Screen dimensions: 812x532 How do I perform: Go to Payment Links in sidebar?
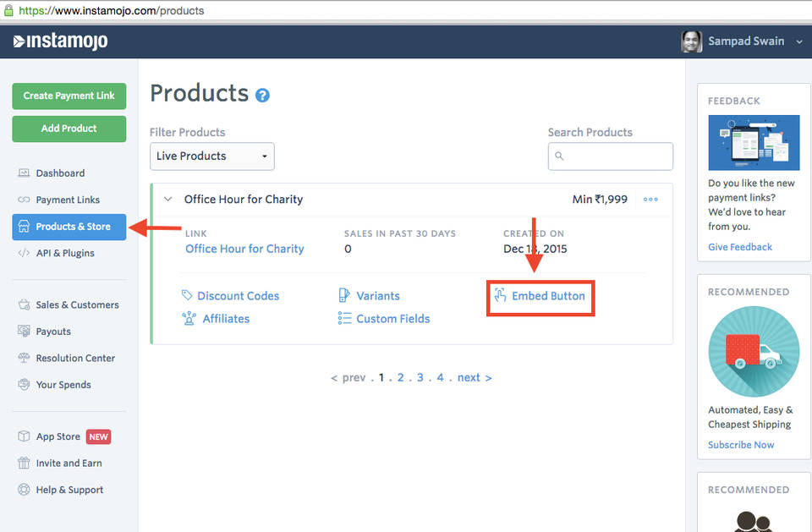pos(68,200)
